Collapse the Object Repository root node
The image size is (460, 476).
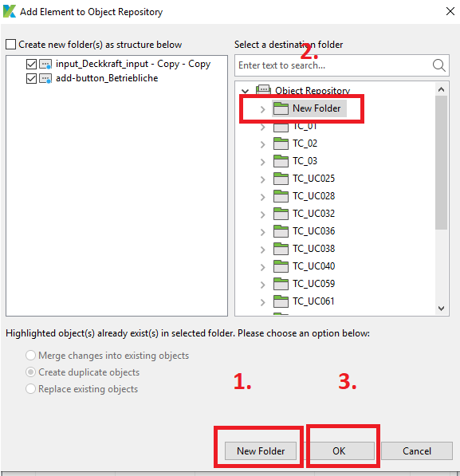[x=245, y=91]
